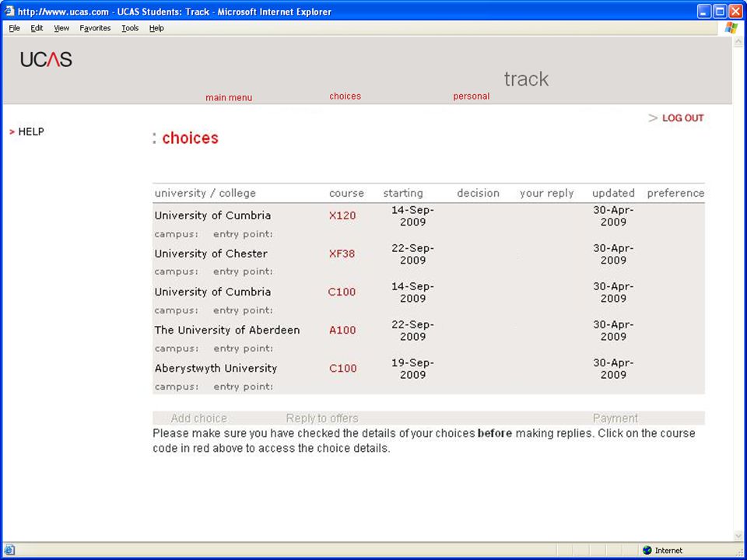The image size is (747, 560).
Task: Click the status bar page icon
Action: coord(10,550)
